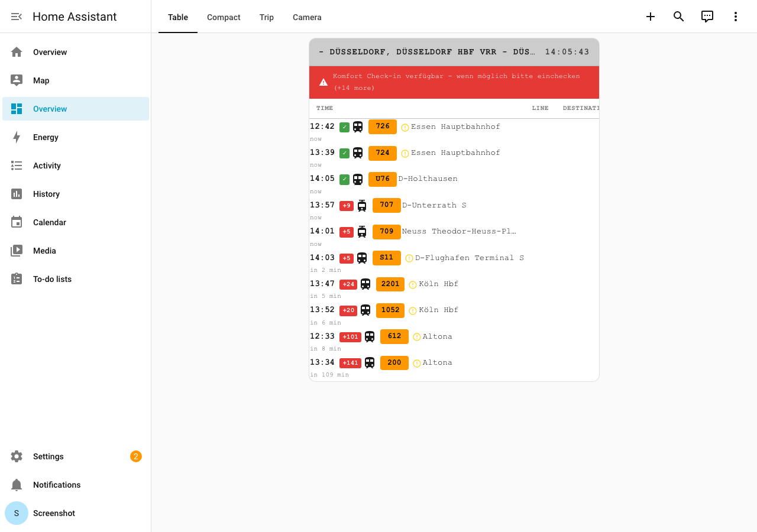Screen dimensions: 757x532
Task: Click departure time 13:47
Action: pos(322,284)
